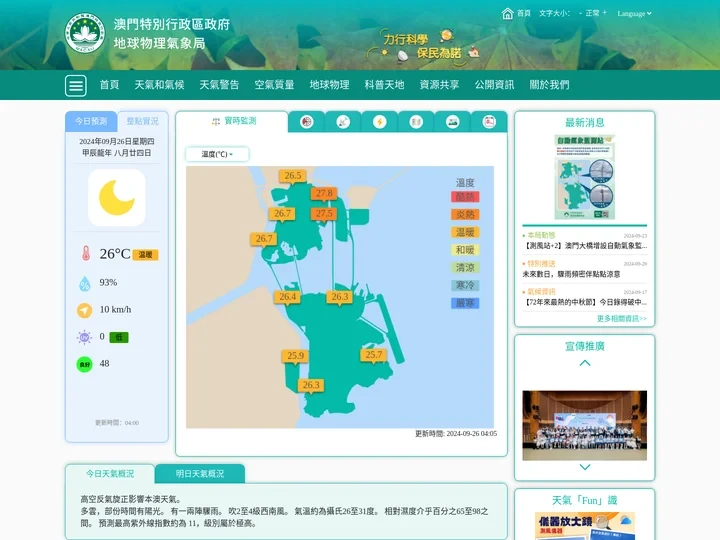The height and width of the screenshot is (540, 720).
Task: Click the home icon in top header
Action: pos(507,13)
